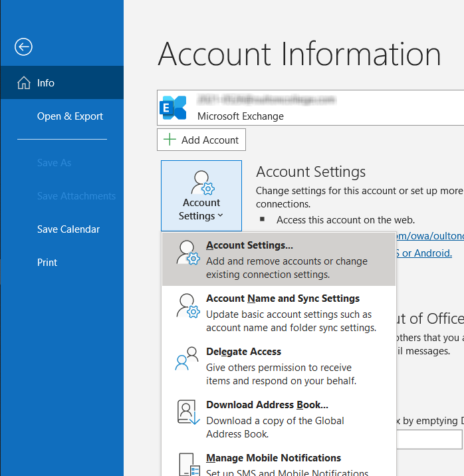The width and height of the screenshot is (464, 476).
Task: Click the Manage Mobile Notifications phone icon
Action: 189,465
